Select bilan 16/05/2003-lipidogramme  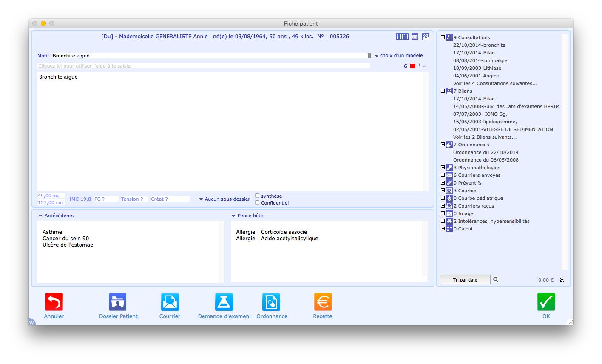point(485,122)
